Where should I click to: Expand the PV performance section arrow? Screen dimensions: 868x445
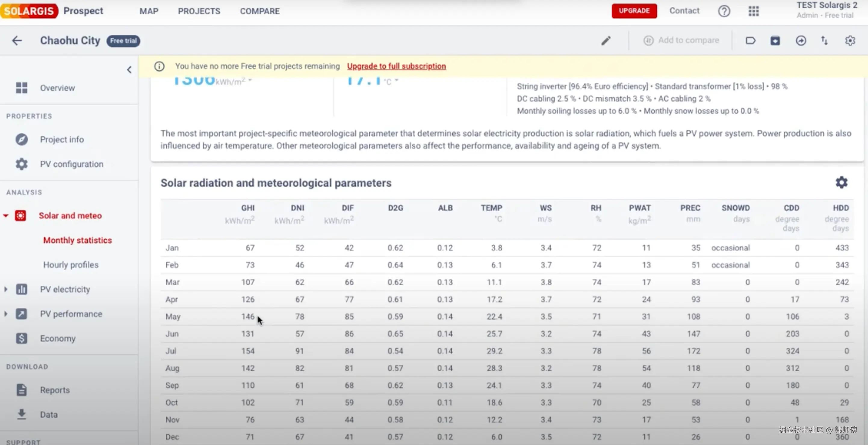6,314
